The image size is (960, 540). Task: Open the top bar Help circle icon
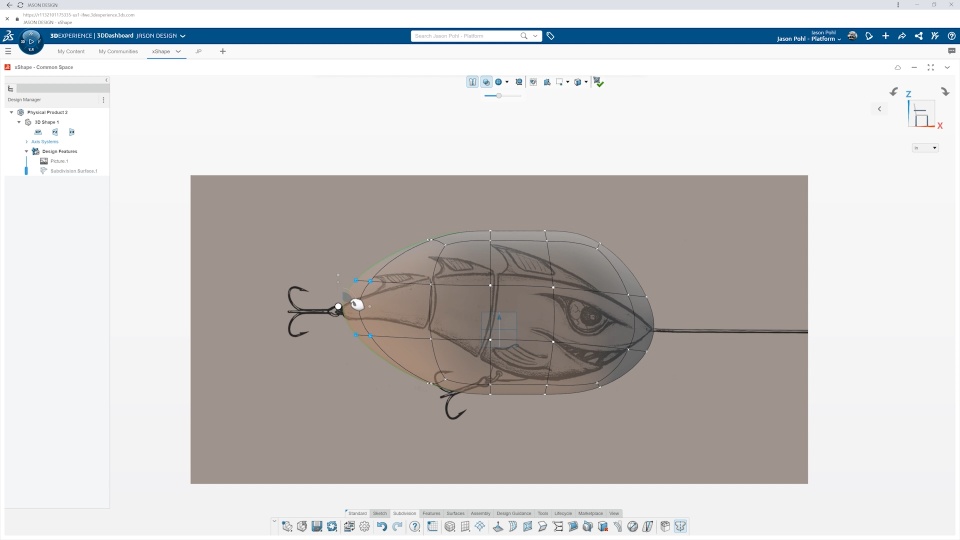pos(951,36)
